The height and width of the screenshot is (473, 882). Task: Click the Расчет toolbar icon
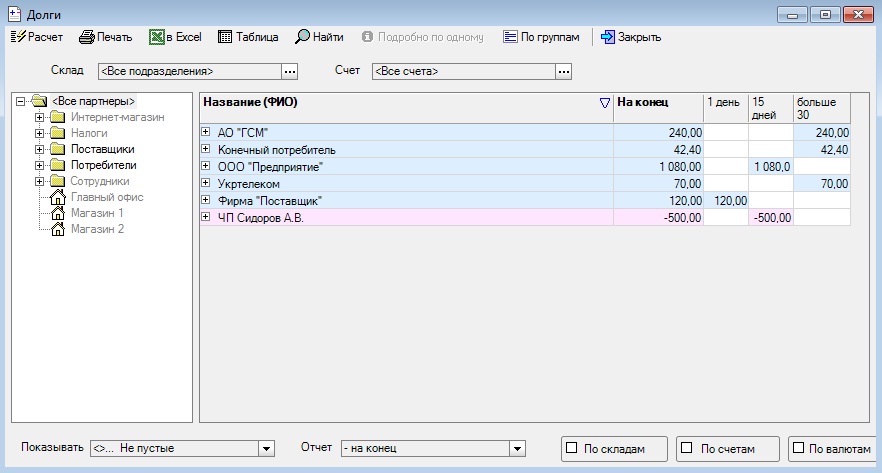(x=18, y=37)
